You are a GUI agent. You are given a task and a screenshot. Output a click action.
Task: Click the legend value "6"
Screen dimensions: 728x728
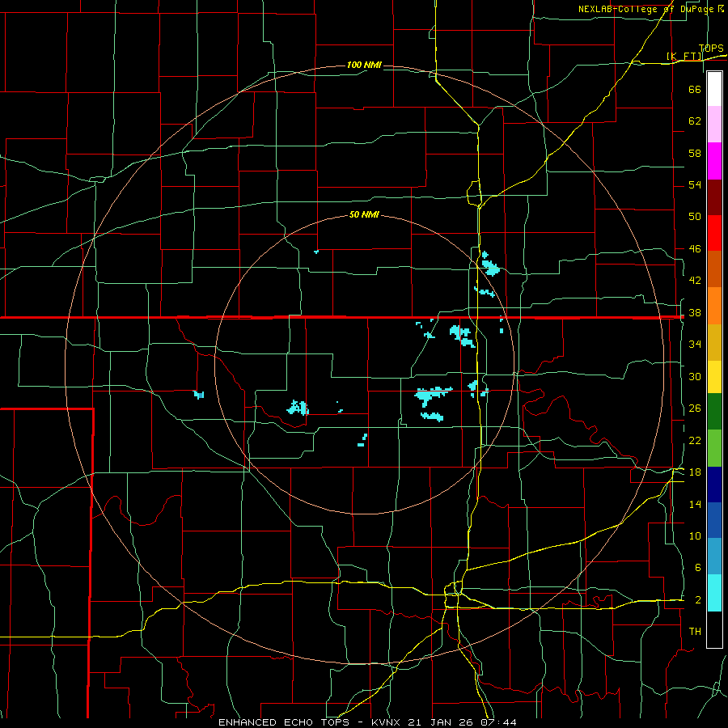[x=697, y=568]
